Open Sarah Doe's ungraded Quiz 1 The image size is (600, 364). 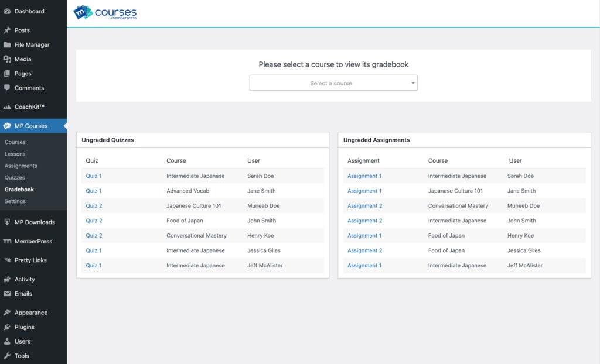(x=94, y=176)
